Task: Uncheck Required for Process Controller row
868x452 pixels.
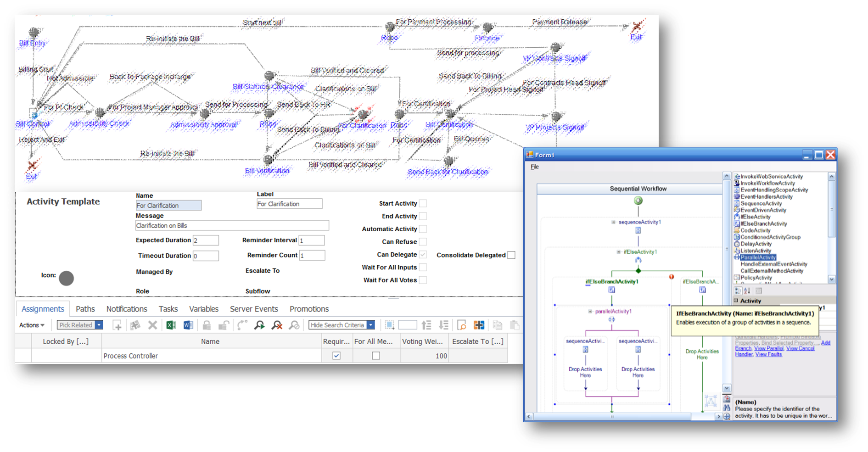Action: 336,356
